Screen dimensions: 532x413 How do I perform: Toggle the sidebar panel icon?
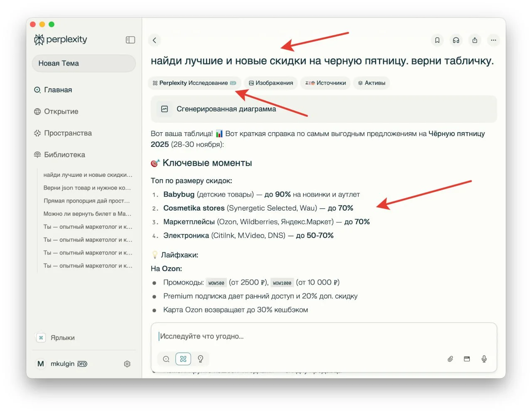130,40
